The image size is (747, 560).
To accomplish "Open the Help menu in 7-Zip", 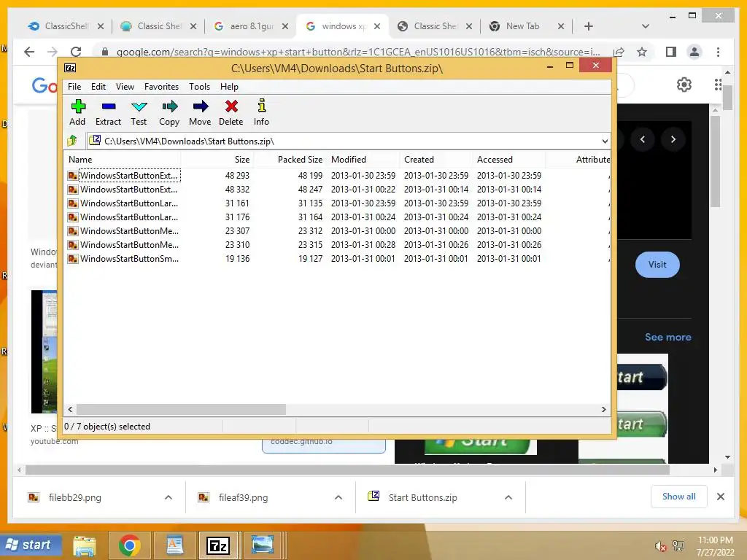I will click(229, 87).
